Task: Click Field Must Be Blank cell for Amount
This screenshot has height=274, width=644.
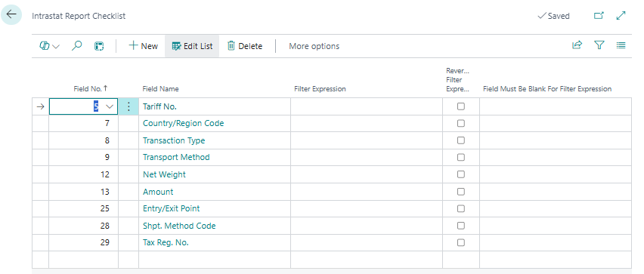Action: point(556,192)
